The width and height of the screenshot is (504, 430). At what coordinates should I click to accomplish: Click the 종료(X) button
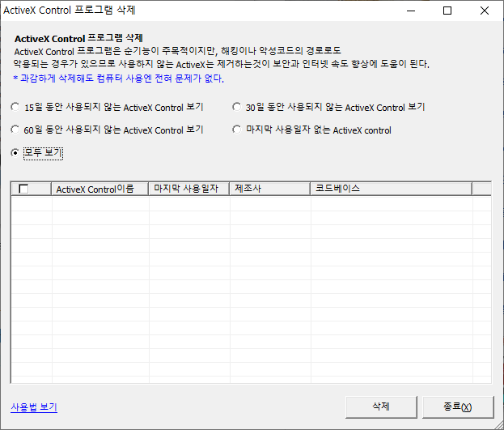coord(458,407)
